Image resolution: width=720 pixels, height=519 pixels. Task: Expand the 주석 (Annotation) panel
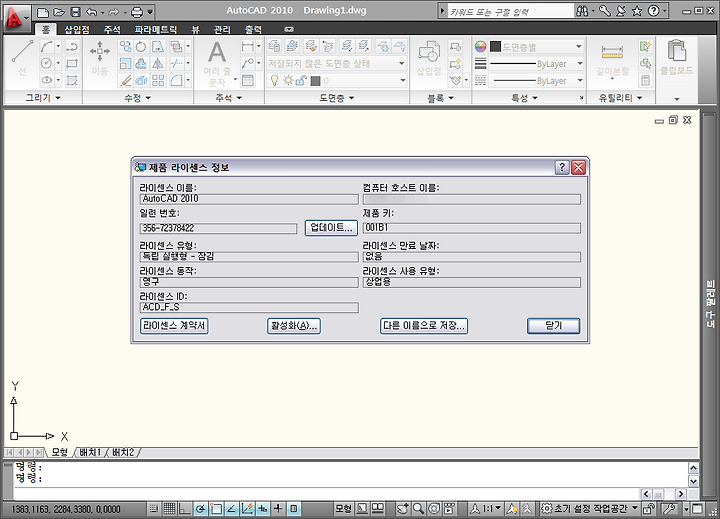pos(229,98)
